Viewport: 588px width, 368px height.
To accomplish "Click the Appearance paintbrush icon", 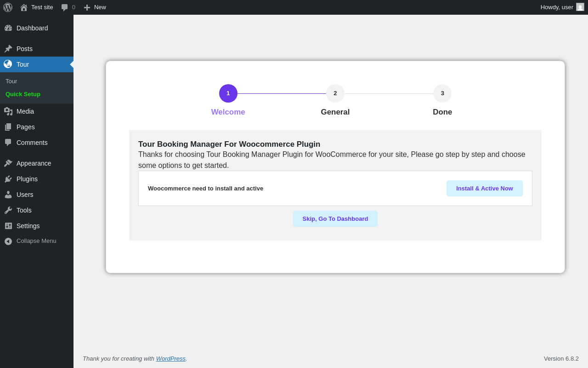I will click(8, 163).
